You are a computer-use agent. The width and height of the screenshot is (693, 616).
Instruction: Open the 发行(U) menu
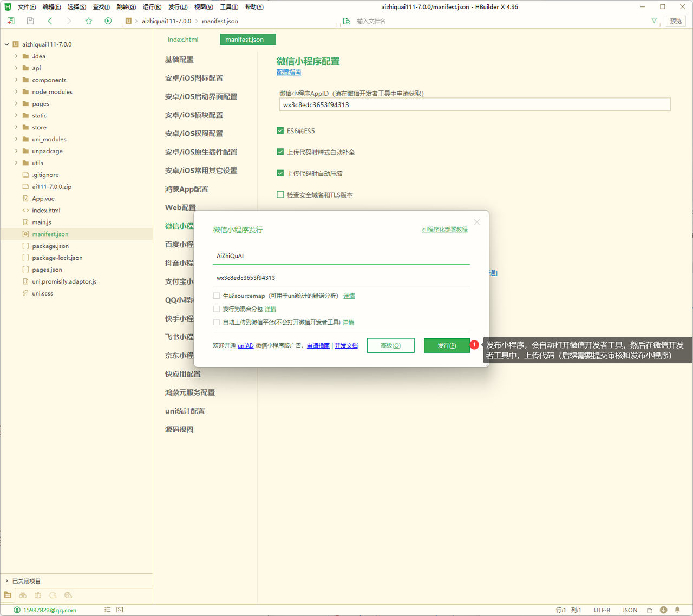(x=178, y=7)
